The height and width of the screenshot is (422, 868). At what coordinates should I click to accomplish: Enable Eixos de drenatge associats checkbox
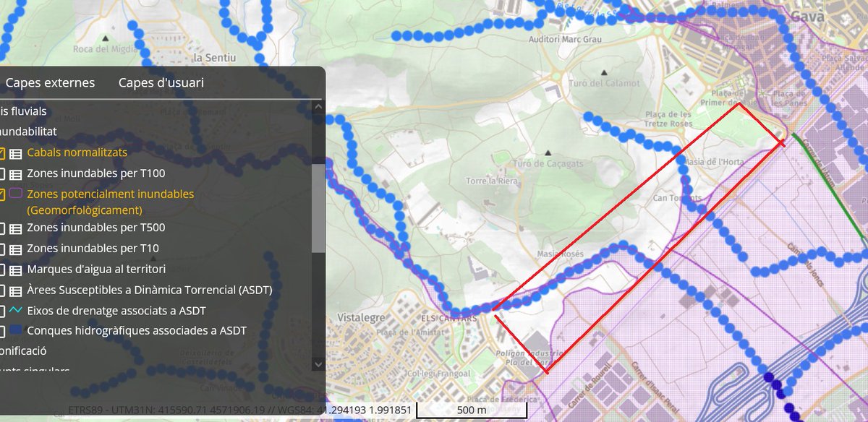(x=1, y=311)
